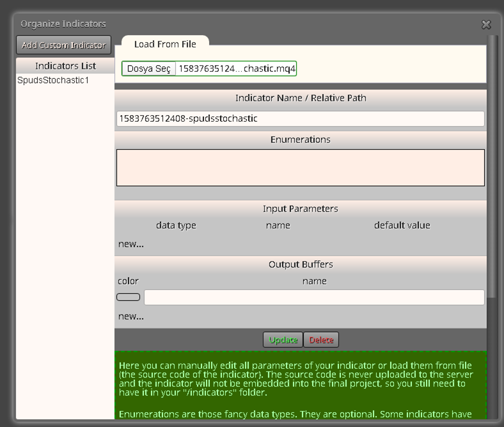Screen dimensions: 504x427
Task: Click the Output Buffers section header
Action: click(300, 264)
